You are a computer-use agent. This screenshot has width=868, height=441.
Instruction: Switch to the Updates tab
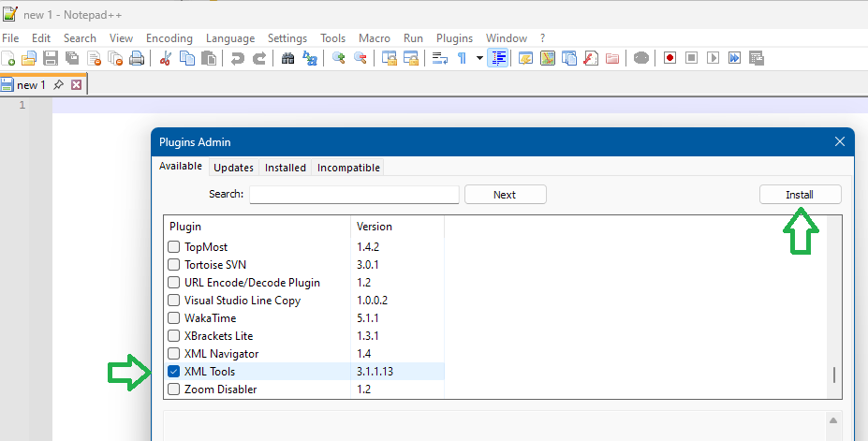(233, 168)
